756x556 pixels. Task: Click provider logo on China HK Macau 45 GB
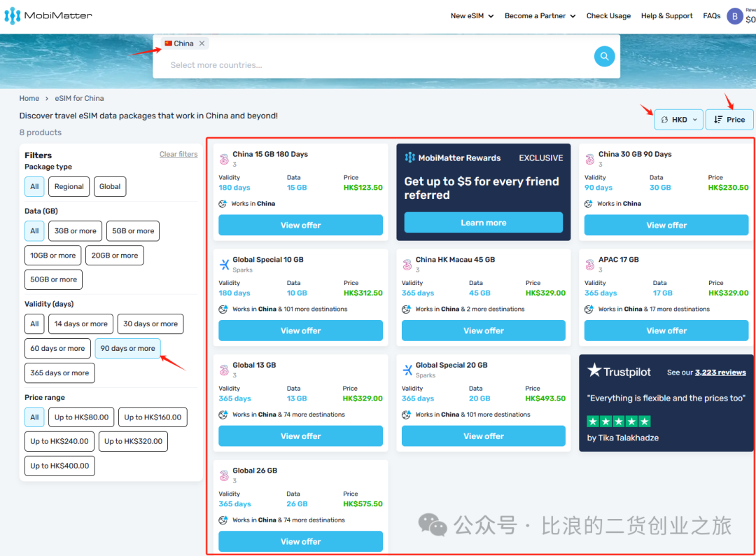[407, 264]
